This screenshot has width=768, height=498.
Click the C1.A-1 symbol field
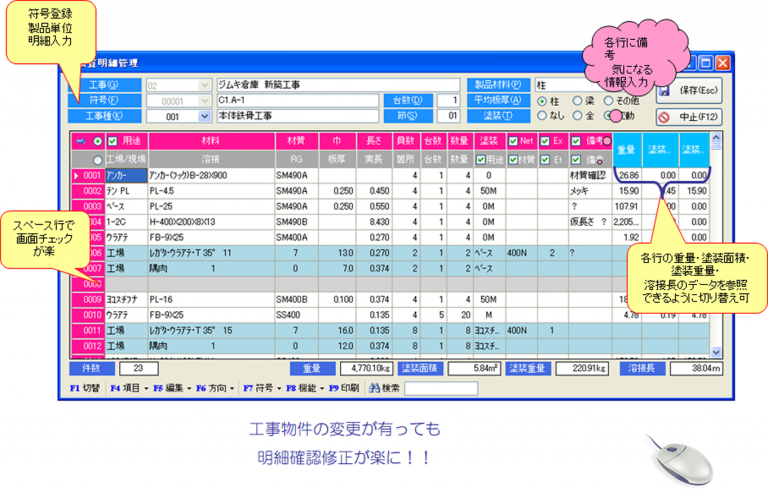[x=298, y=100]
